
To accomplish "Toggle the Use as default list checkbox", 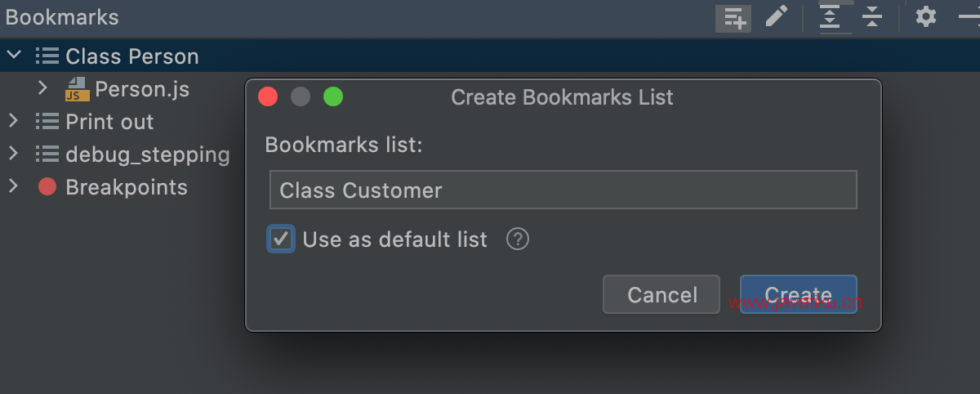I will [x=281, y=240].
